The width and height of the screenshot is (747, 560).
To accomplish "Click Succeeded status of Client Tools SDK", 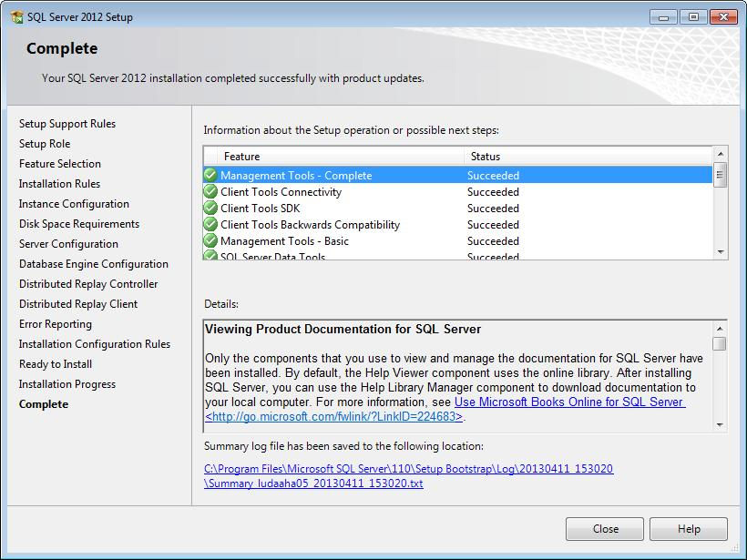I will (x=493, y=209).
